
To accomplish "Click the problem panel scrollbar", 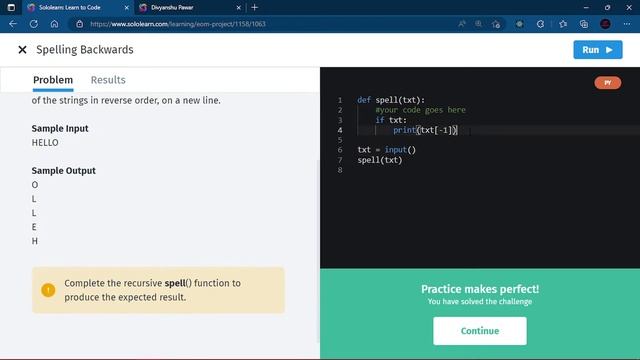I will [x=318, y=251].
